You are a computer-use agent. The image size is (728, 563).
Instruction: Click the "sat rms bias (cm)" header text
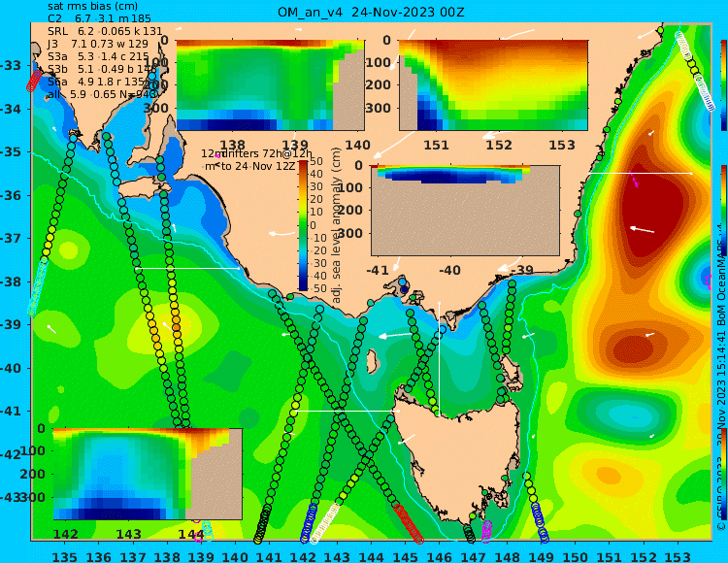(x=92, y=7)
